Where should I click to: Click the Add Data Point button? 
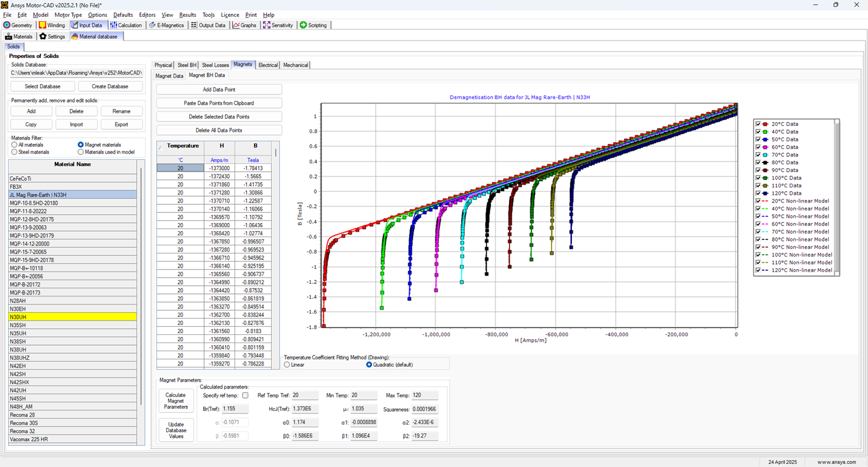[219, 90]
